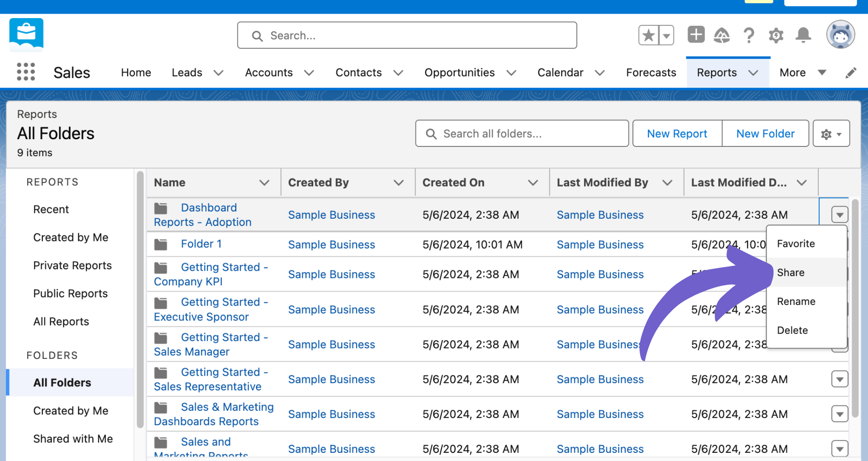
Task: Open list settings gear dropdown
Action: pos(831,134)
